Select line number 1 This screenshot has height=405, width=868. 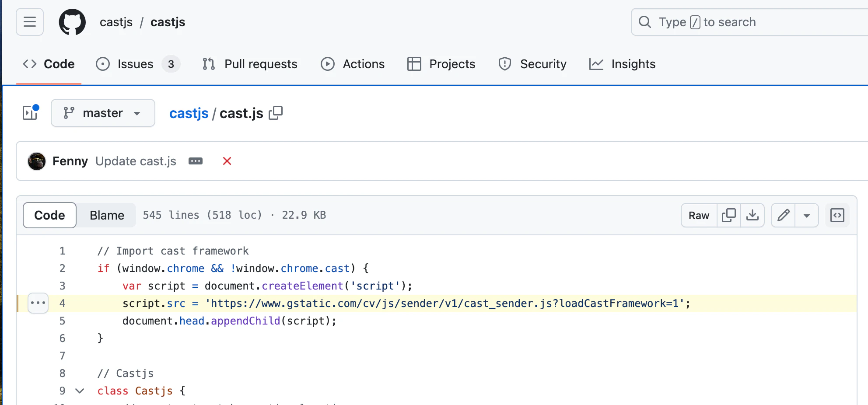(62, 251)
